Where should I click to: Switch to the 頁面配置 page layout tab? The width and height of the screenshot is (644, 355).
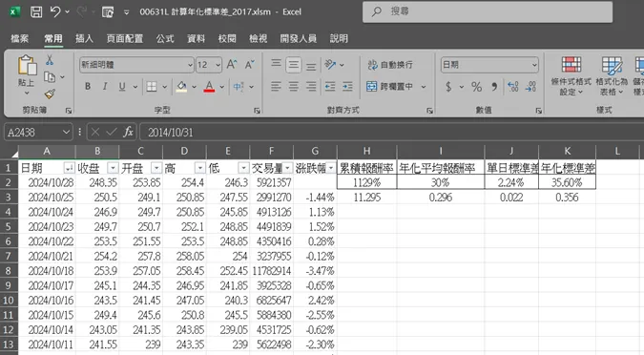pyautogui.click(x=125, y=38)
